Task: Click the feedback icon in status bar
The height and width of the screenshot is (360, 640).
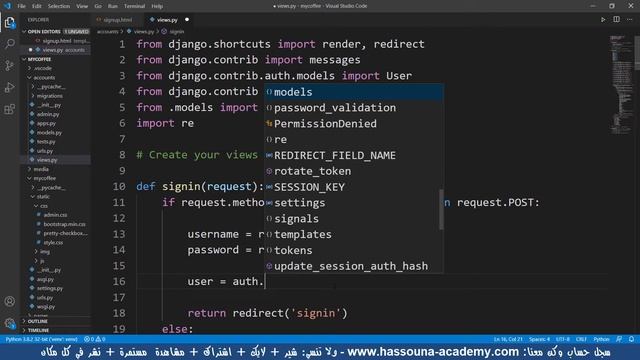Action: click(x=619, y=339)
